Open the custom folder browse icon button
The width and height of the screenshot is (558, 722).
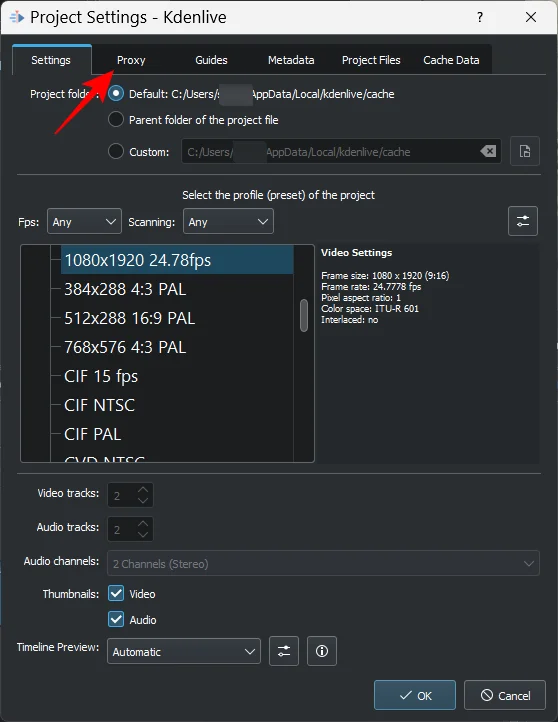click(x=525, y=151)
